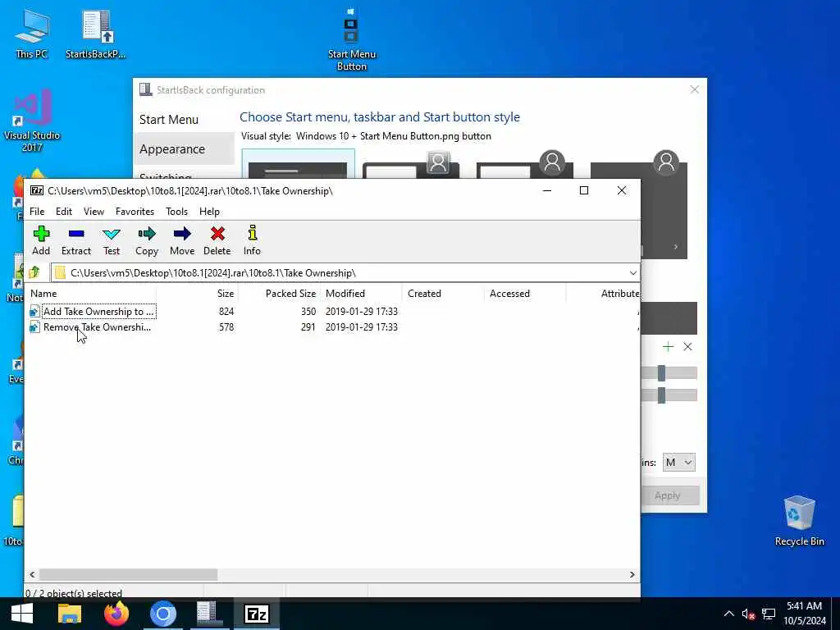Run the Test archive tool
The image size is (840, 630).
[112, 240]
